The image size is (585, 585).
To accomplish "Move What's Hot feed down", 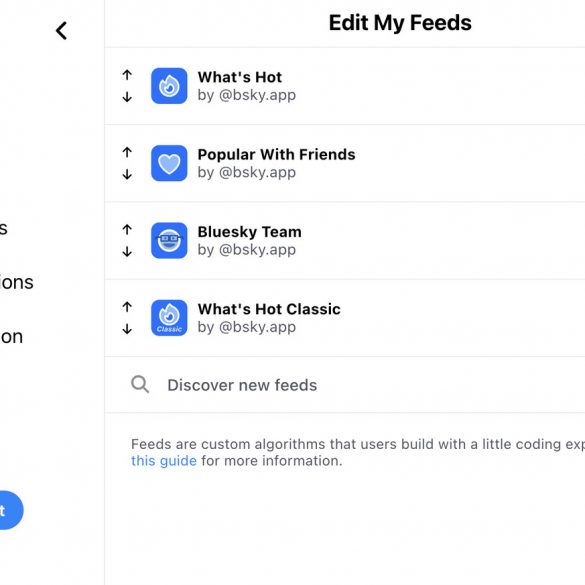I will [x=127, y=97].
